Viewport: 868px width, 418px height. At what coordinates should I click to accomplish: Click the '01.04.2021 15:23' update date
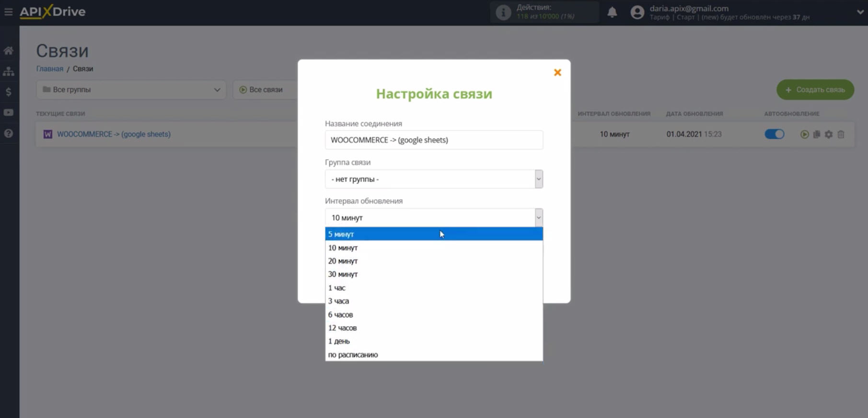tap(694, 134)
